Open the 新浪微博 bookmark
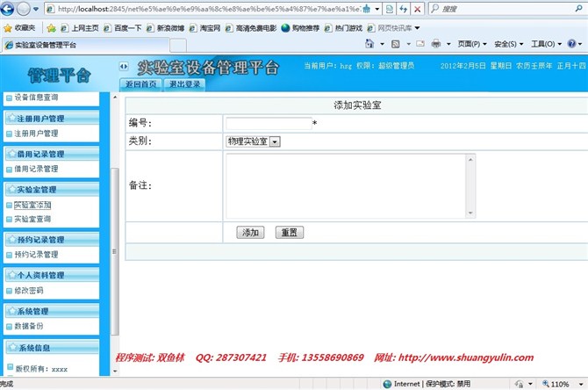 coord(165,28)
